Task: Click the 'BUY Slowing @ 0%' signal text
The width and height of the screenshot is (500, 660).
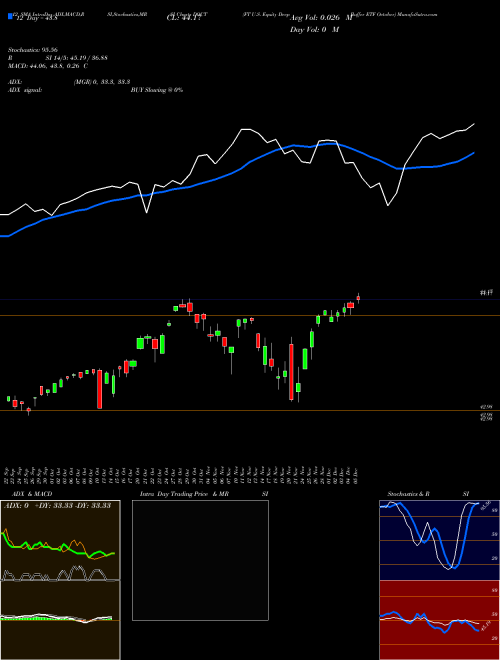Action: (x=157, y=90)
